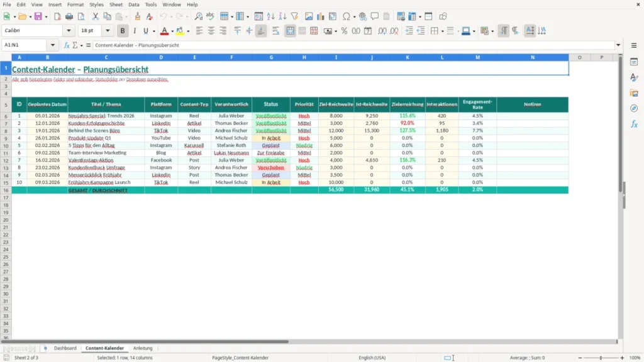Click the Merge and Center cells icon
This screenshot has height=362, width=644.
point(290,31)
